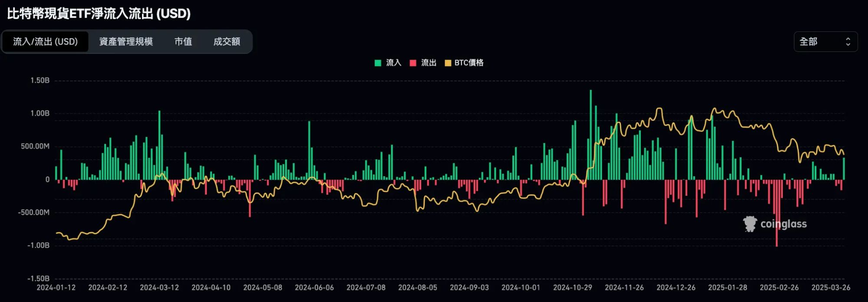The image size is (868, 302).
Task: Switch to the 資產管理規模 tab
Action: coord(126,42)
